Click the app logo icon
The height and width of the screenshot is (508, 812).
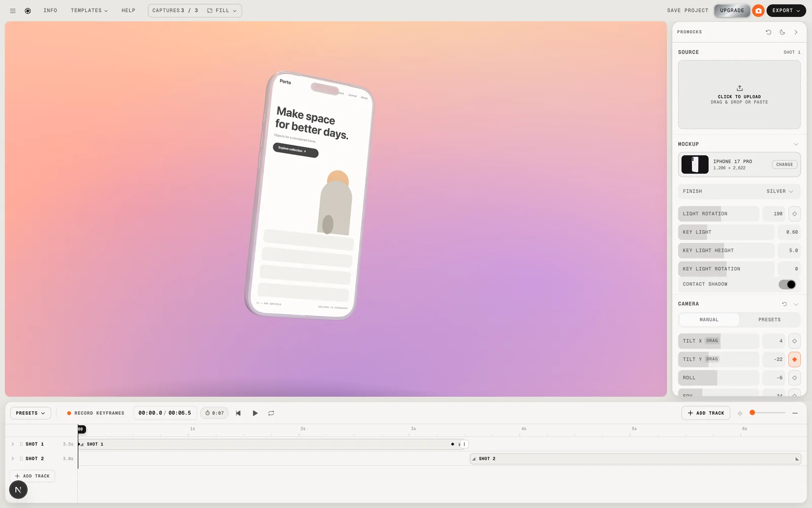tap(28, 11)
